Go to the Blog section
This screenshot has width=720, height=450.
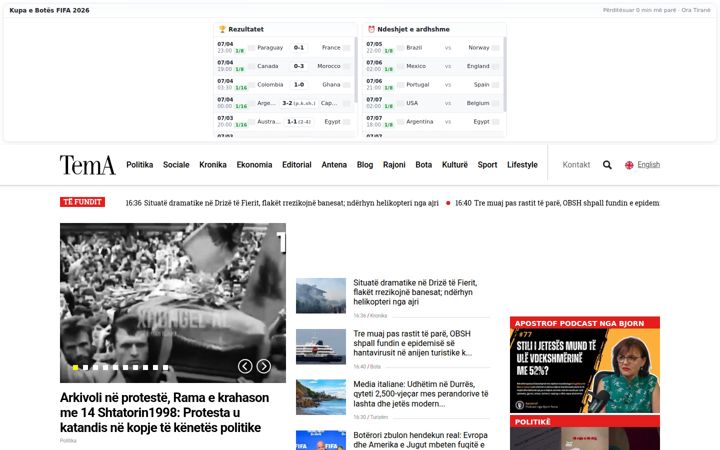365,165
